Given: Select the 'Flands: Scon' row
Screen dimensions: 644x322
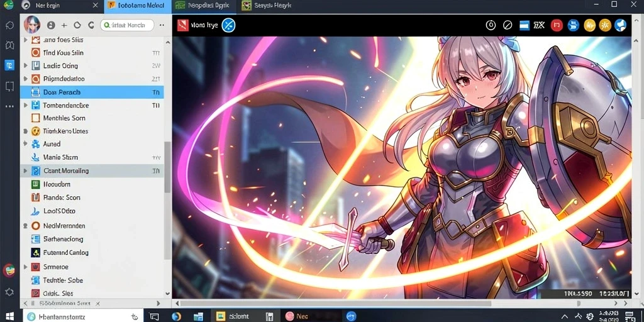Looking at the screenshot, I should [x=92, y=197].
